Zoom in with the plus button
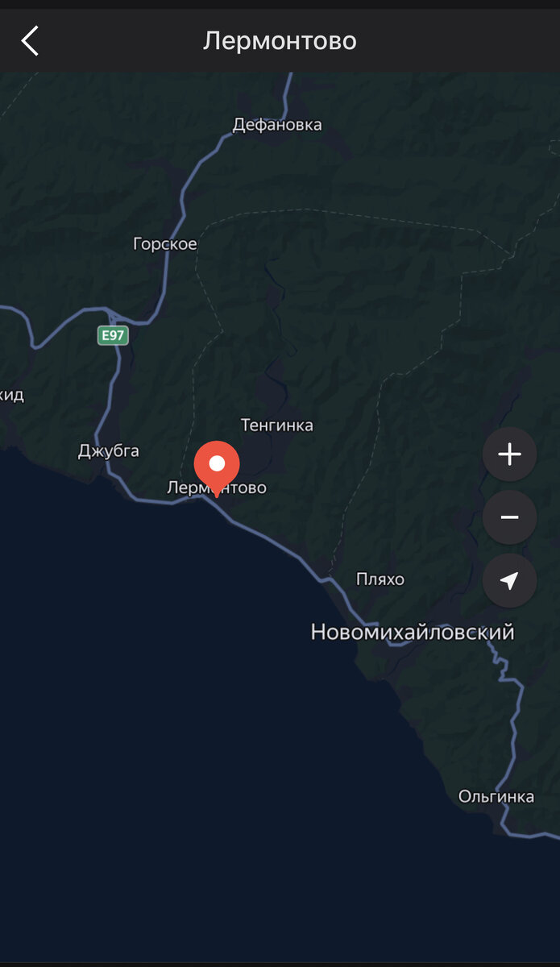The height and width of the screenshot is (967, 560). pos(509,454)
